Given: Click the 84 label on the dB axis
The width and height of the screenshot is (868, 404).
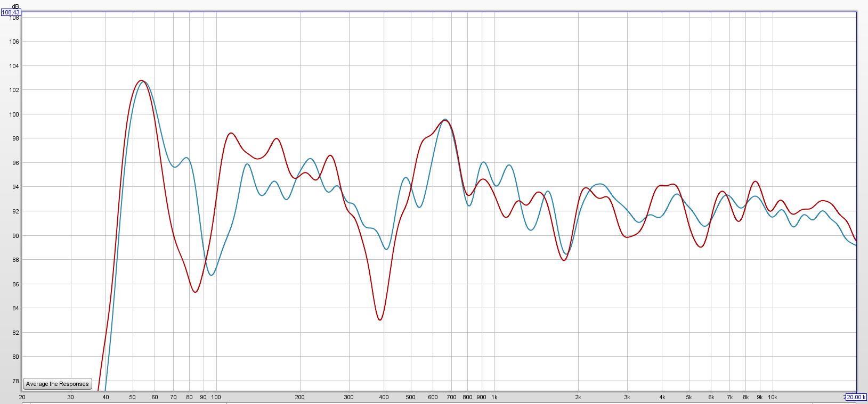Looking at the screenshot, I should click(x=16, y=308).
